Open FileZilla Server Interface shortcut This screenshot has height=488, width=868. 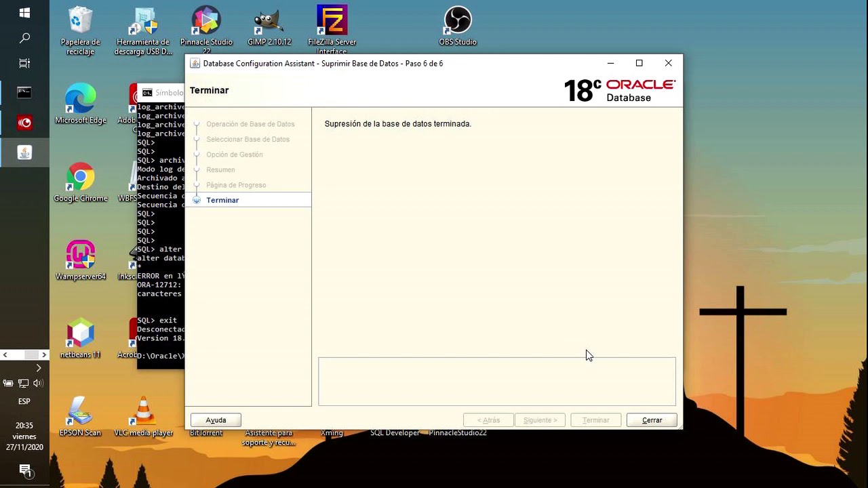click(x=332, y=31)
